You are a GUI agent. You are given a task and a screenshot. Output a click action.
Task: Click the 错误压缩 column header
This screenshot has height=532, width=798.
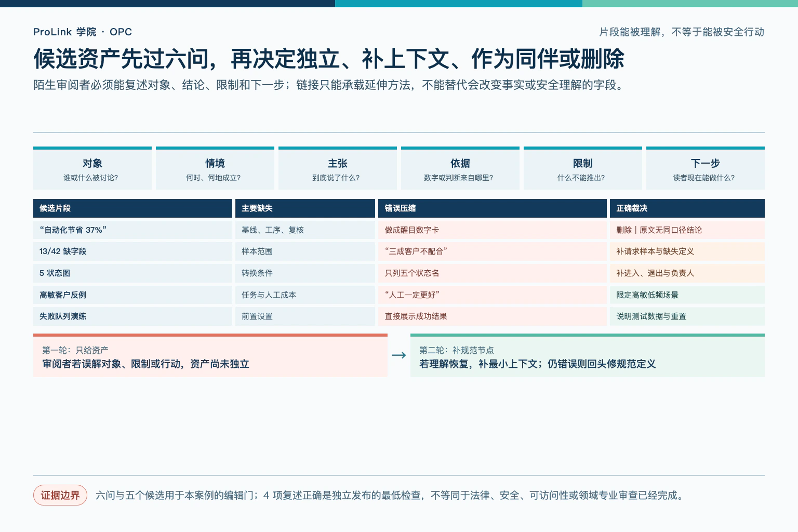pos(493,208)
